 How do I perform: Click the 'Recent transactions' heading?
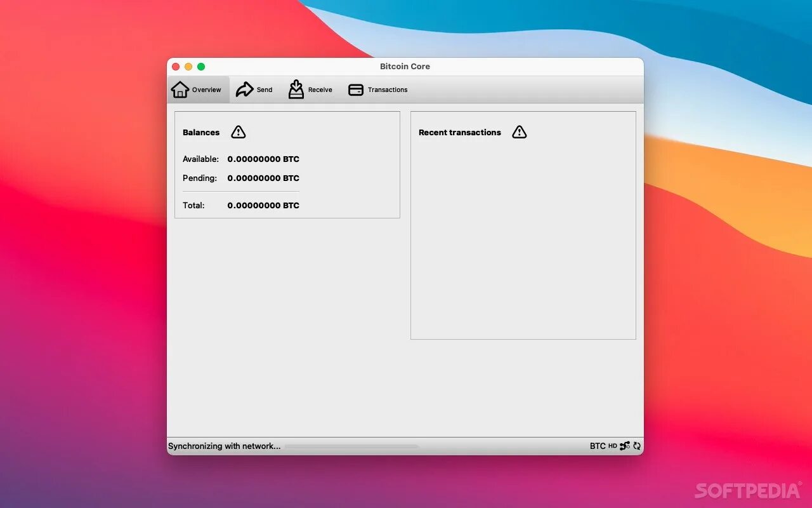(x=460, y=132)
